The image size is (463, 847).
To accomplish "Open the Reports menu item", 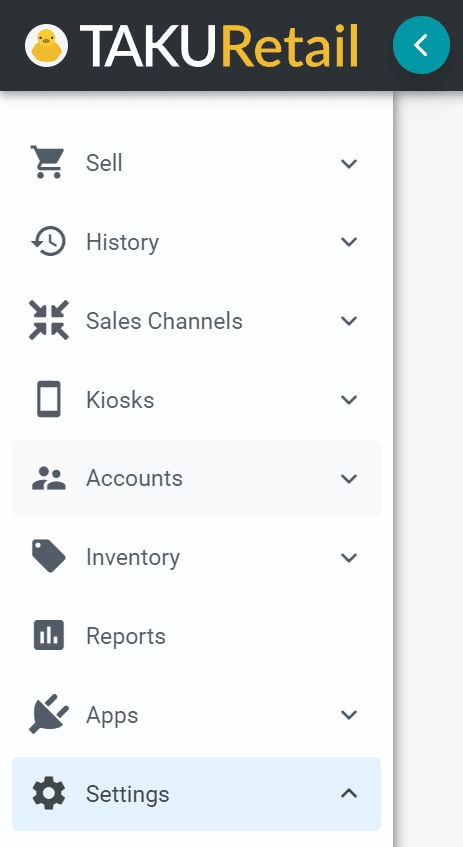I will (x=197, y=636).
